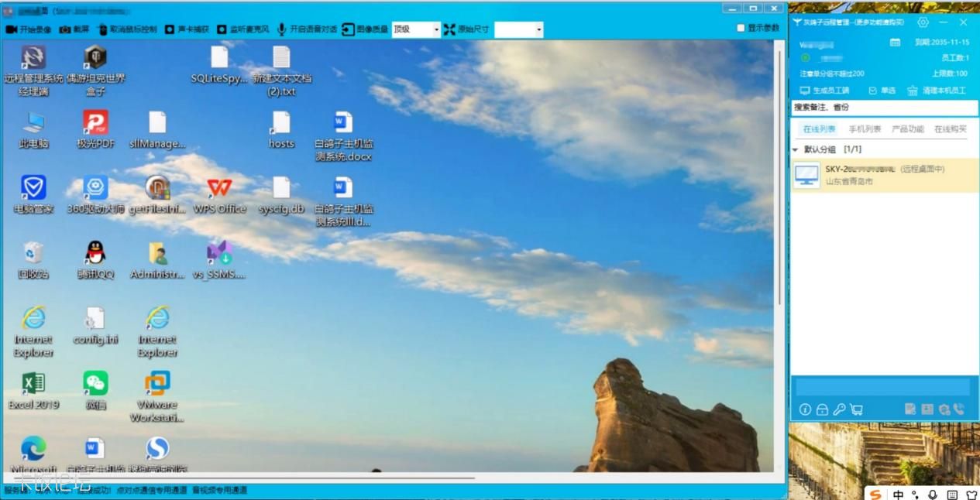
Task: Switch to the 产品功能 tab
Action: pyautogui.click(x=907, y=129)
